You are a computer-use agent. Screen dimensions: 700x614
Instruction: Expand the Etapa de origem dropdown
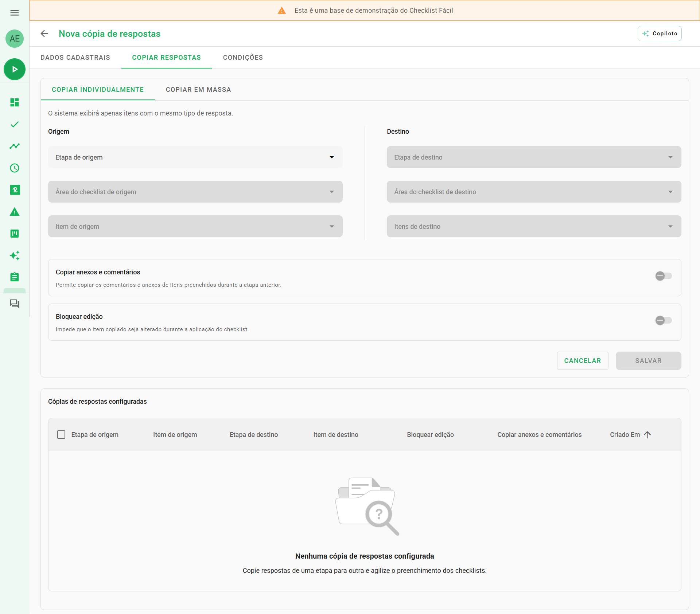click(195, 157)
